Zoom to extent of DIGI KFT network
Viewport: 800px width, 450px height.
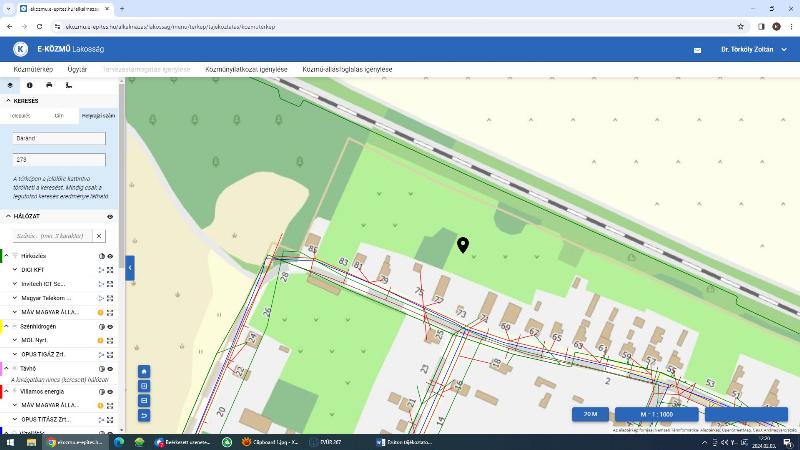tap(110, 270)
